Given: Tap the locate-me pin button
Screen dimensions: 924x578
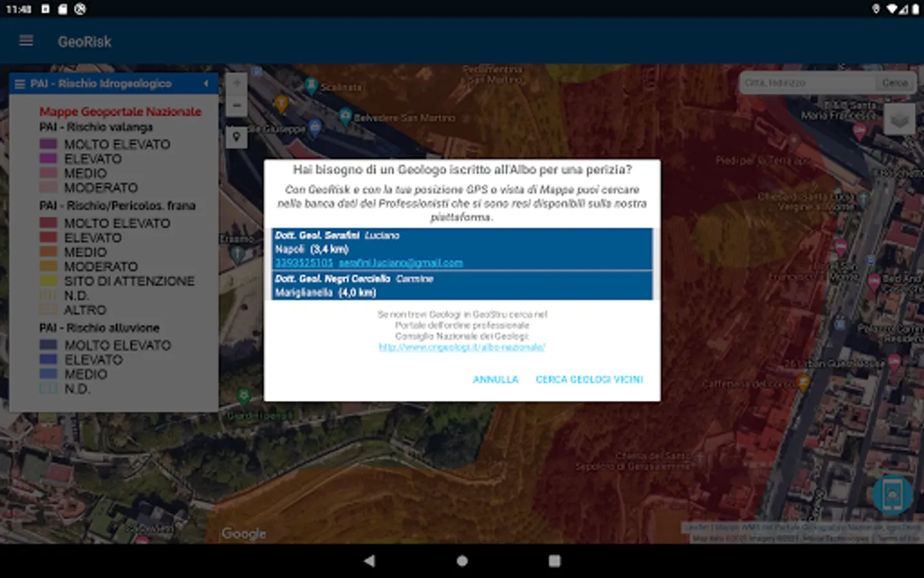Looking at the screenshot, I should pos(237,137).
